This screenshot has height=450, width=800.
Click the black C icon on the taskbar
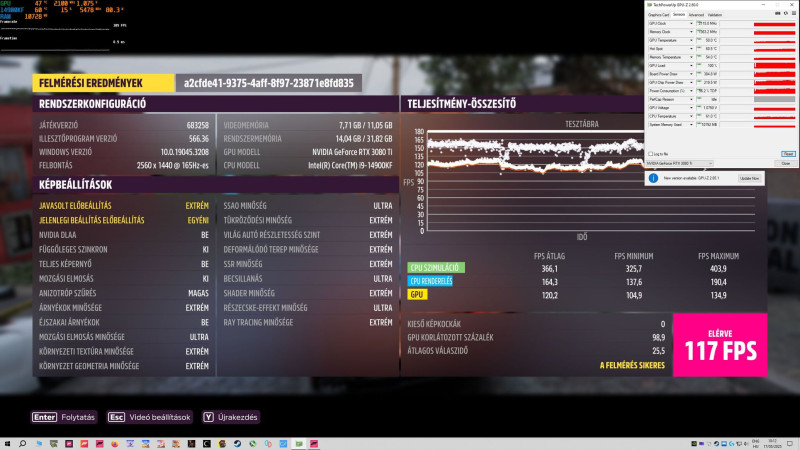[207, 444]
